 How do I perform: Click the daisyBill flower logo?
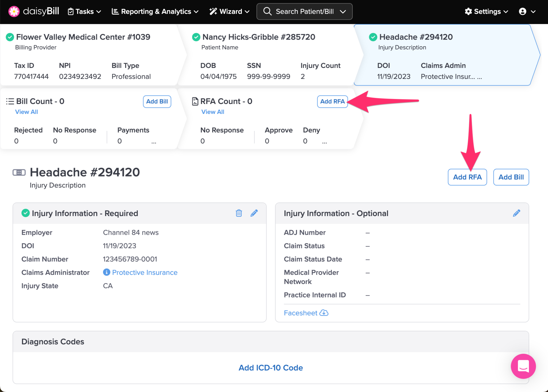point(14,11)
